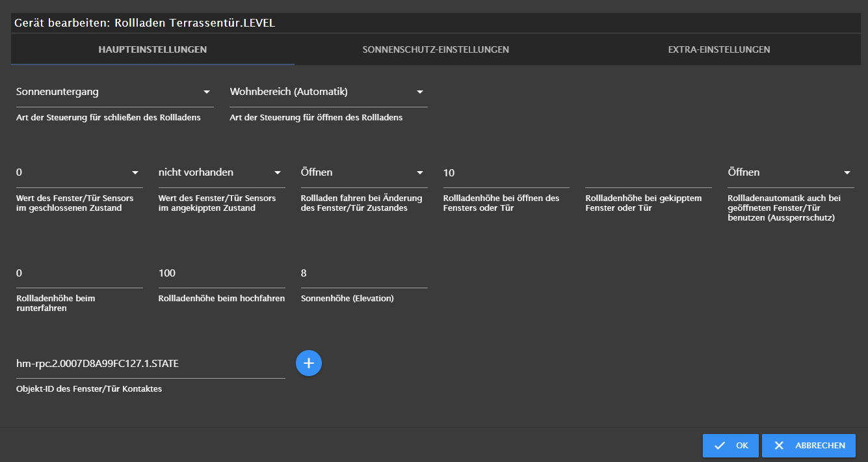Click the checkmark OK button

point(731,446)
